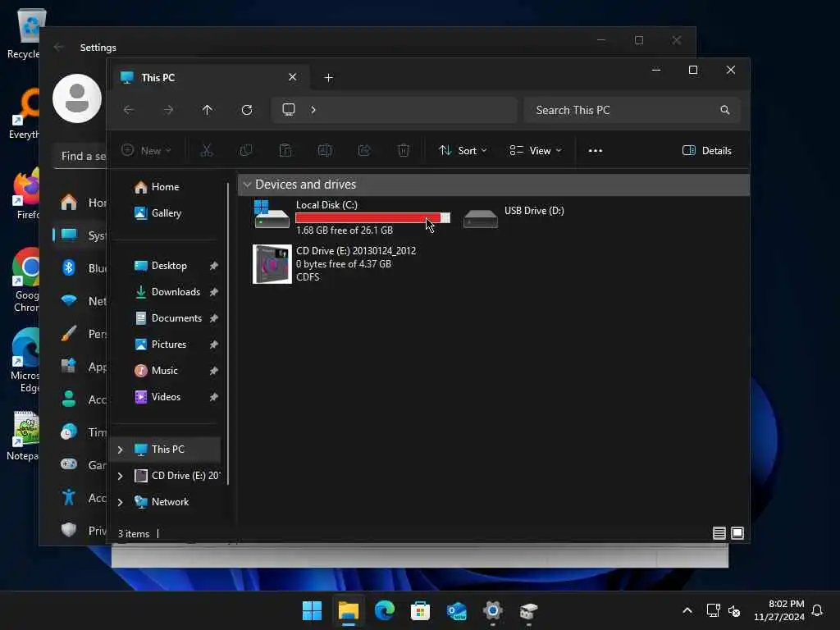The height and width of the screenshot is (630, 840).
Task: Launch Microsoft Edge from the taskbar
Action: [x=384, y=610]
